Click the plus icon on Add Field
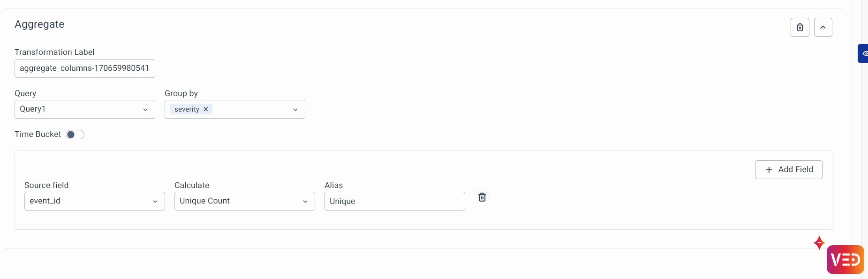This screenshot has height=279, width=868. pyautogui.click(x=769, y=170)
